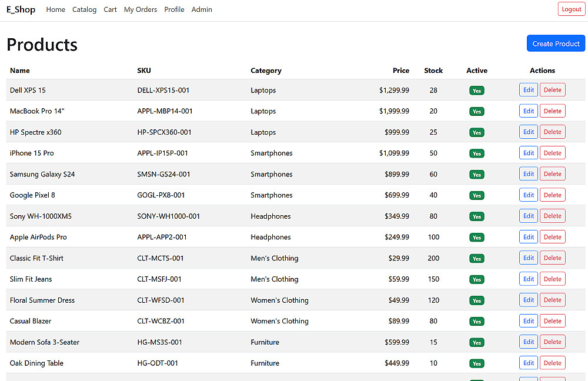Open the My Orders page

(141, 9)
